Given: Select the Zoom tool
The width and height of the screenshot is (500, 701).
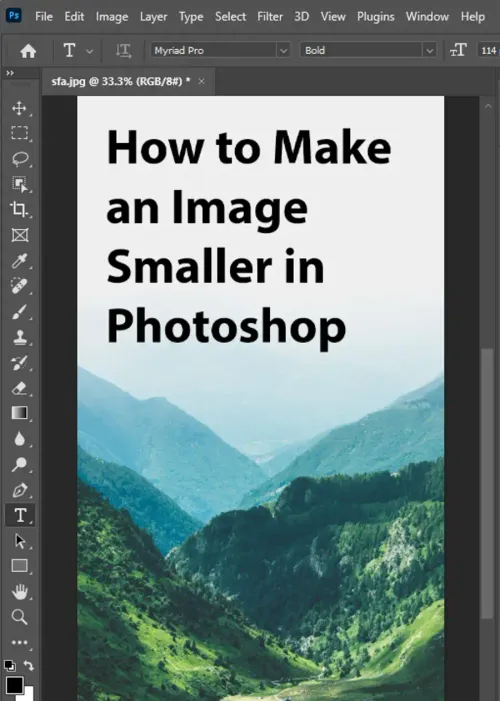Looking at the screenshot, I should pos(19,617).
